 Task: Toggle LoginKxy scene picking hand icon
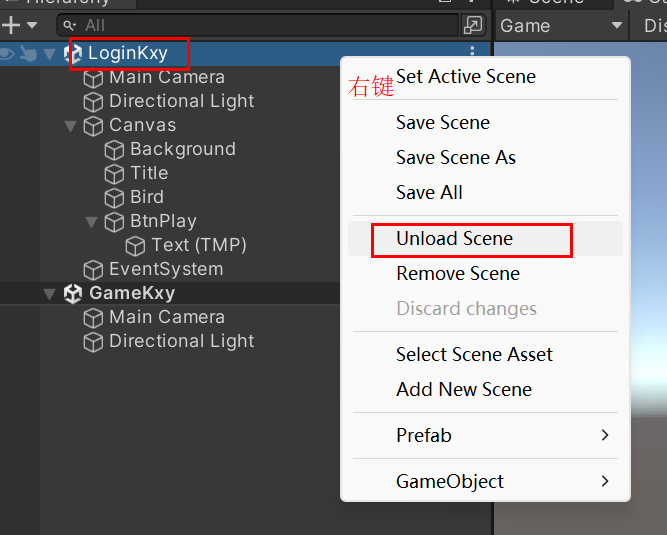click(28, 54)
